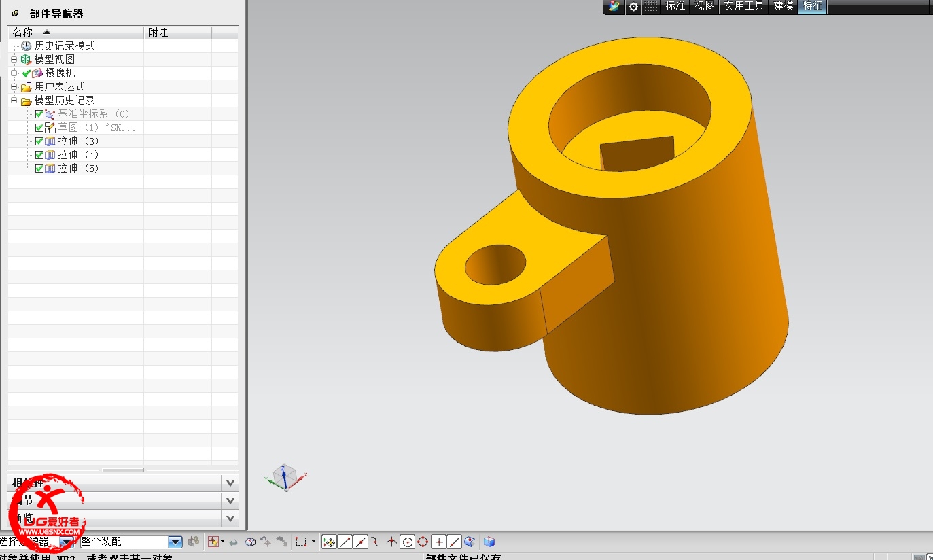Expand the 相关性 panel chevron

(x=230, y=483)
